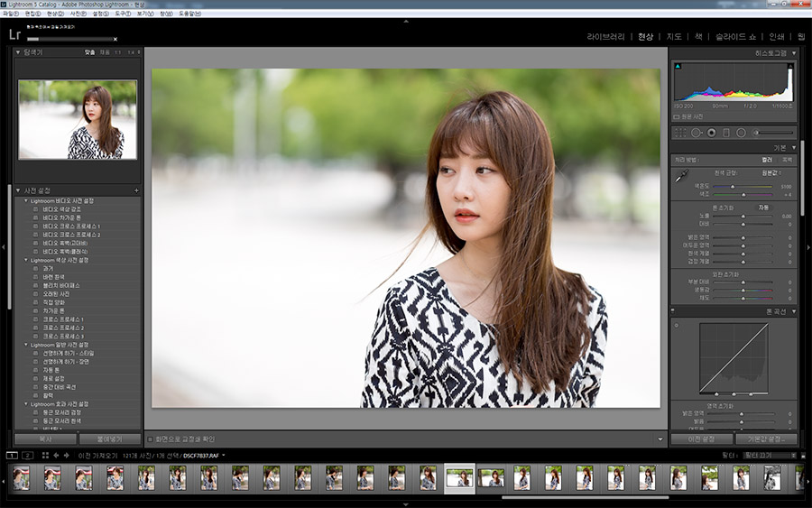
Task: Select Black & White treatment option
Action: pos(787,160)
